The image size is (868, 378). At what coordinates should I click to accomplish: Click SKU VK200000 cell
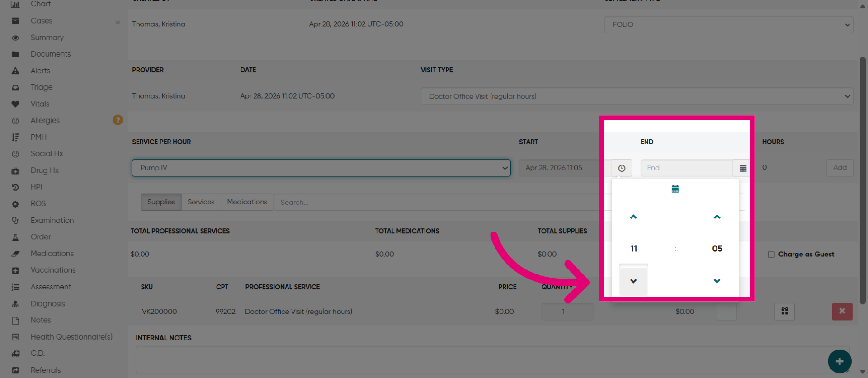click(x=159, y=312)
